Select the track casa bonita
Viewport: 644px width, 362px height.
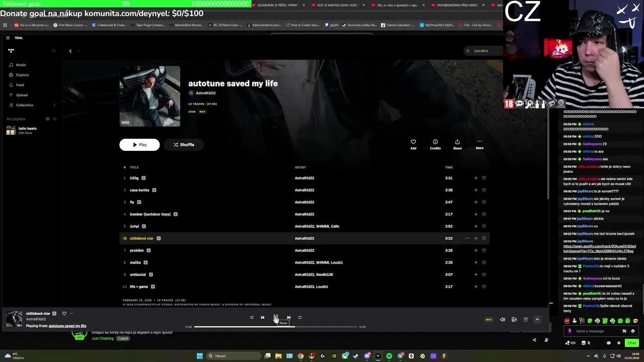pyautogui.click(x=139, y=190)
